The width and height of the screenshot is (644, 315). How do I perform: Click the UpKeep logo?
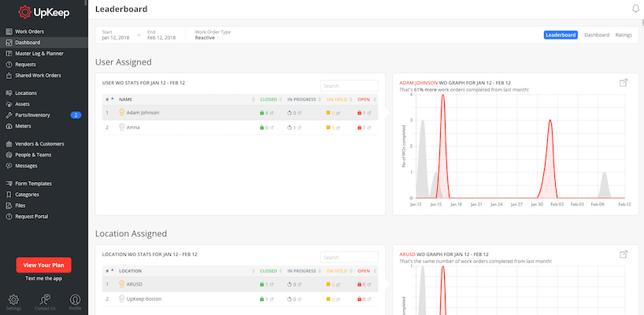[43, 12]
